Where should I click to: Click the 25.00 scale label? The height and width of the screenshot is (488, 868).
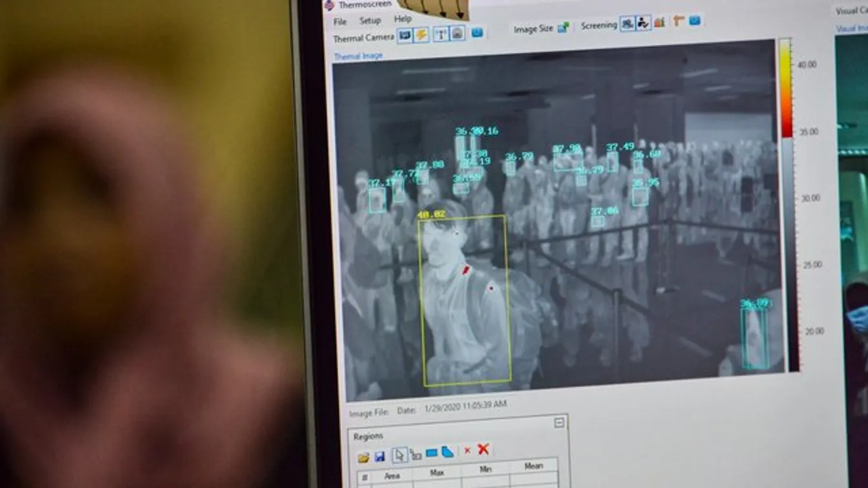tap(813, 265)
